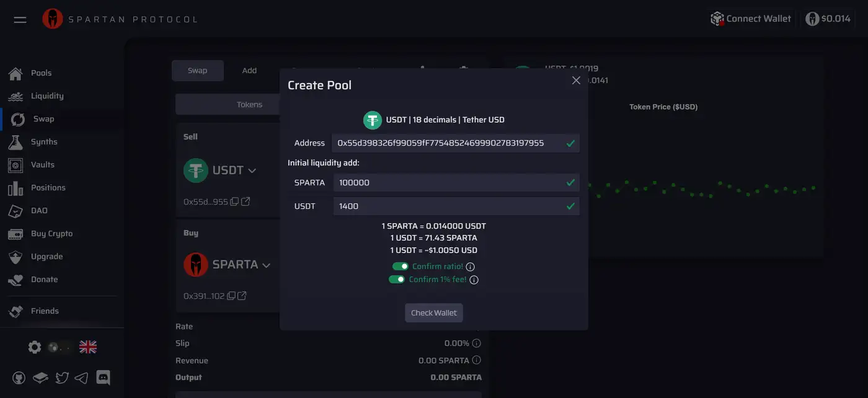868x398 pixels.
Task: Go to Vaults in the sidebar
Action: tap(42, 165)
